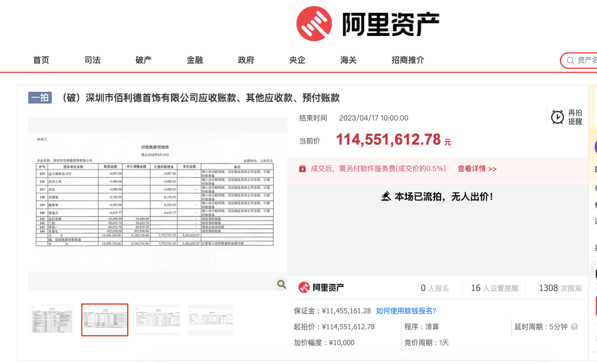Open the 破产 category
Image resolution: width=597 pixels, height=364 pixels.
(143, 60)
